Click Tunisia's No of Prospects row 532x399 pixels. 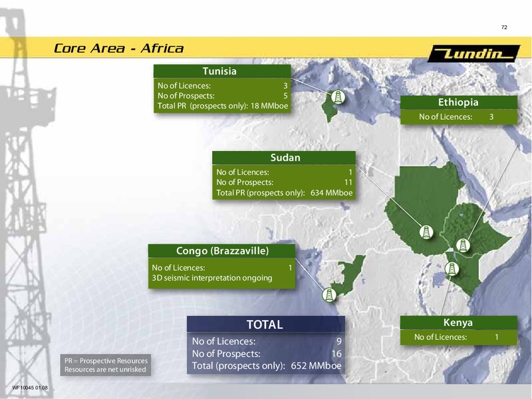(x=223, y=96)
